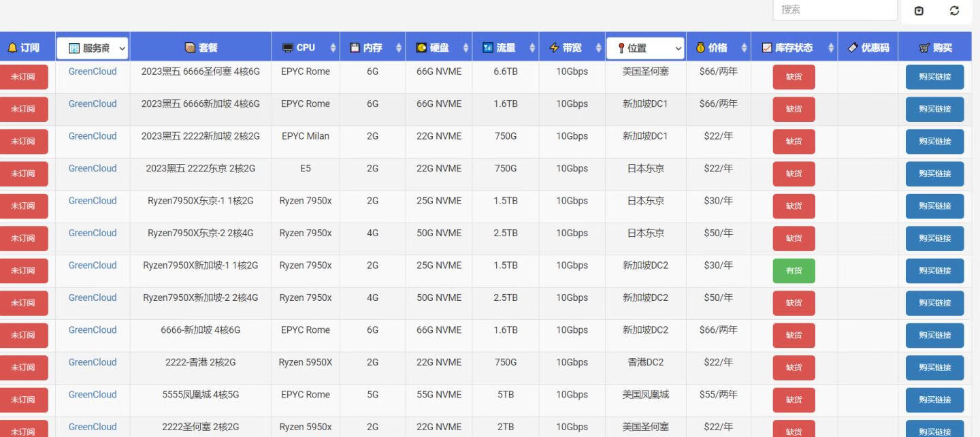This screenshot has height=437, width=980.
Task: Toggle 未订阅 for 5555凤凰城 4核5G row
Action: point(23,400)
